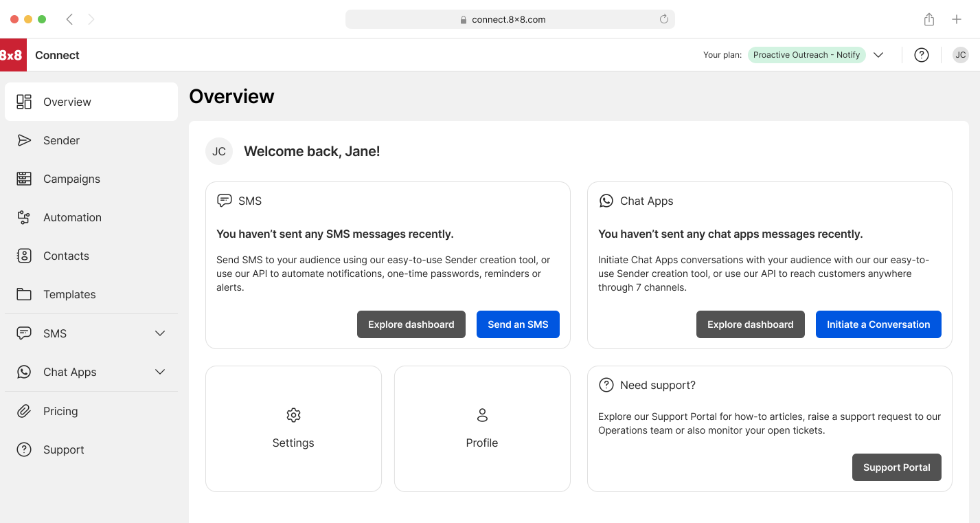Click the browser share icon
980x523 pixels.
coord(928,19)
